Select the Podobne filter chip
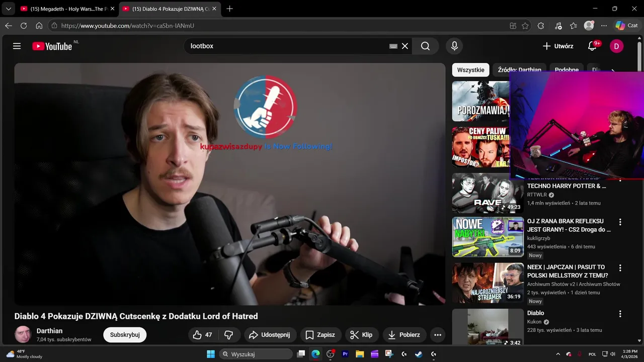Viewport: 644px width, 362px height. [567, 70]
